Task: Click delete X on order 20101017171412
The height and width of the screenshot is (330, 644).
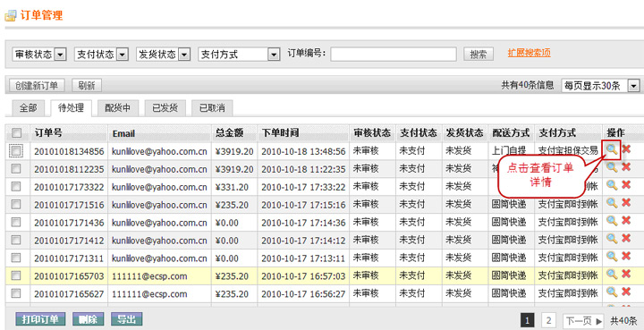Action: tap(626, 239)
